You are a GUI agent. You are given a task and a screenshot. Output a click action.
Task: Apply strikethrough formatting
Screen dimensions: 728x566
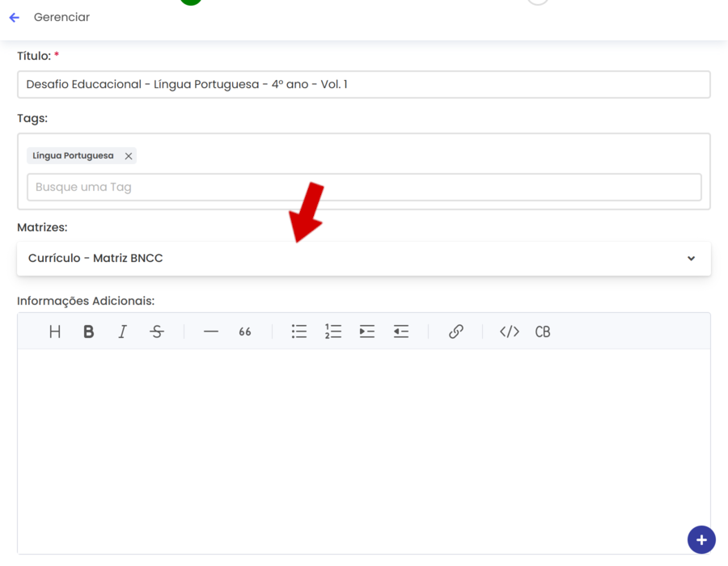[157, 332]
